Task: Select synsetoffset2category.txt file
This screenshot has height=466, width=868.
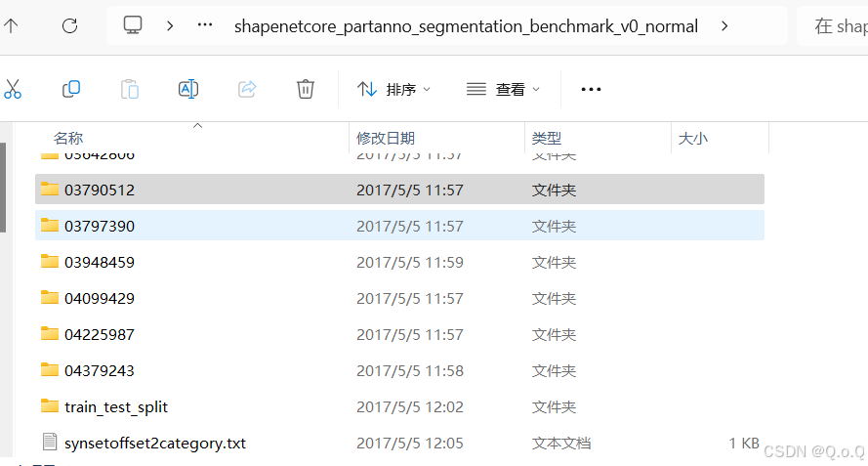Action: [399, 443]
